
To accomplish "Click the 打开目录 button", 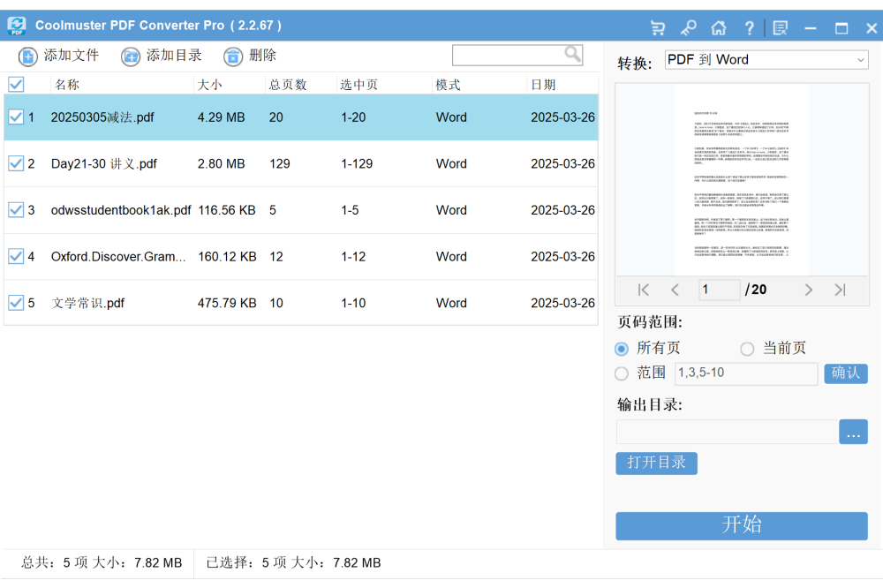I will coord(656,463).
